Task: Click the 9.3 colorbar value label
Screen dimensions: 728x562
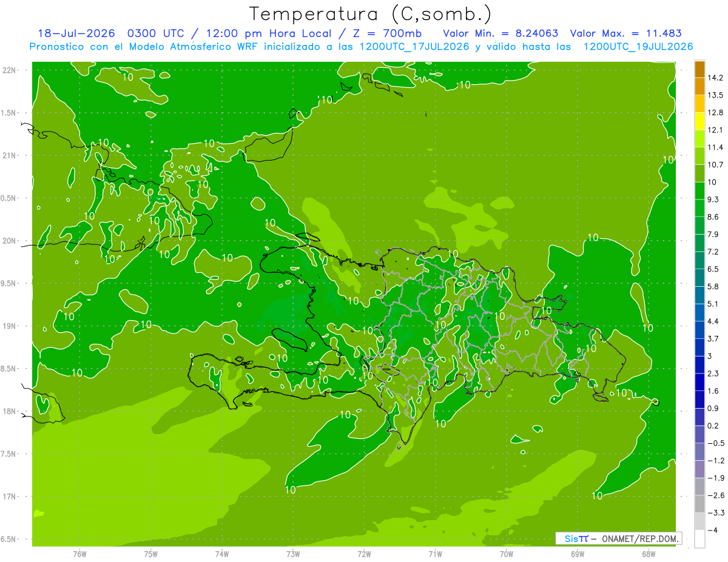Action: [x=713, y=199]
